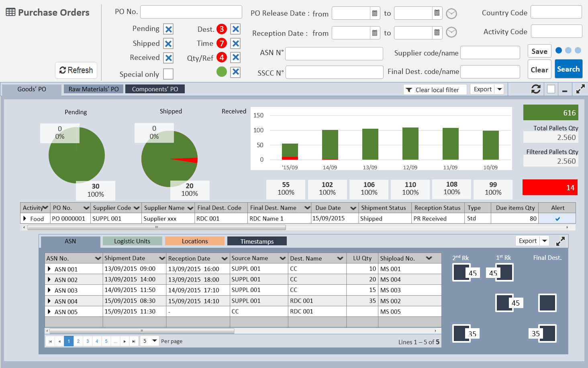588x368 pixels.
Task: Click the red Dest. alert badge 3
Action: coord(222,29)
